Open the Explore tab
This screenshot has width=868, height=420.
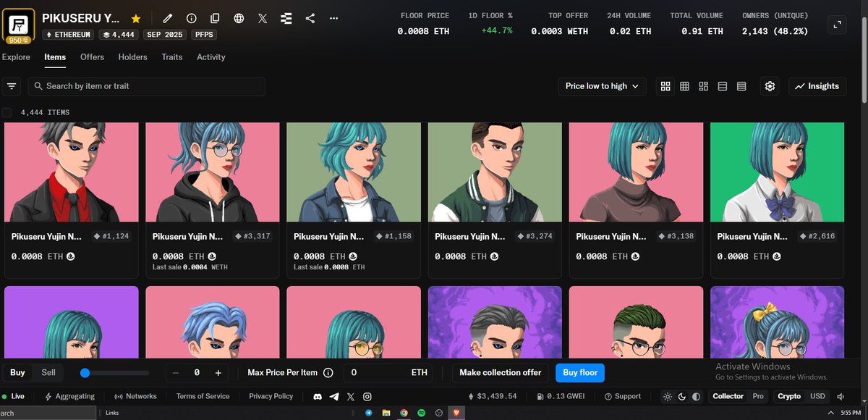(x=16, y=57)
